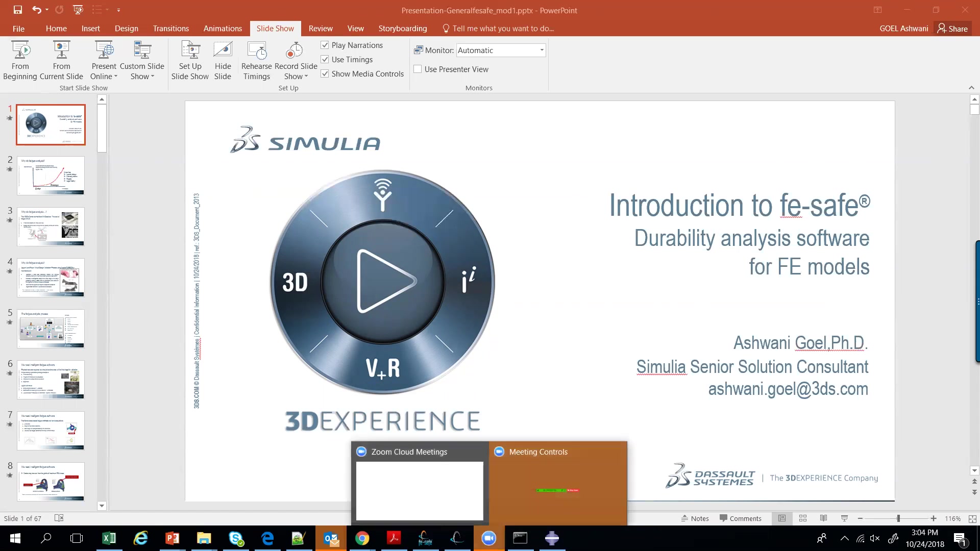The height and width of the screenshot is (551, 980).
Task: Uncheck Play Narrations checkbox
Action: 325,45
